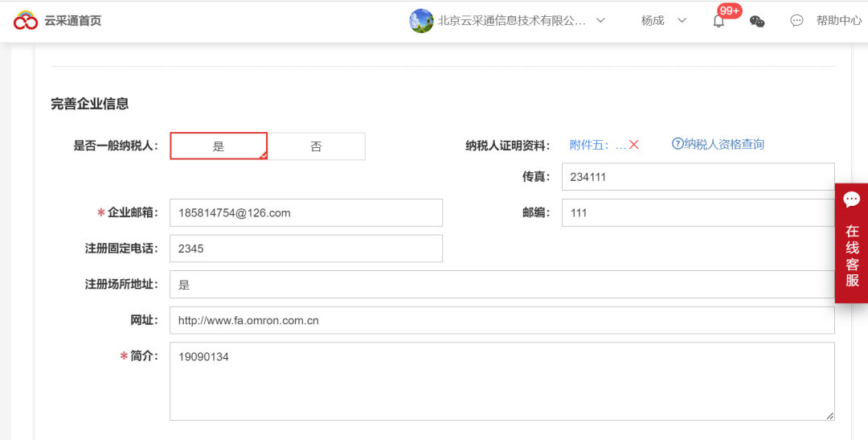Expand the company name dropdown arrow
The width and height of the screenshot is (868, 440).
[600, 21]
